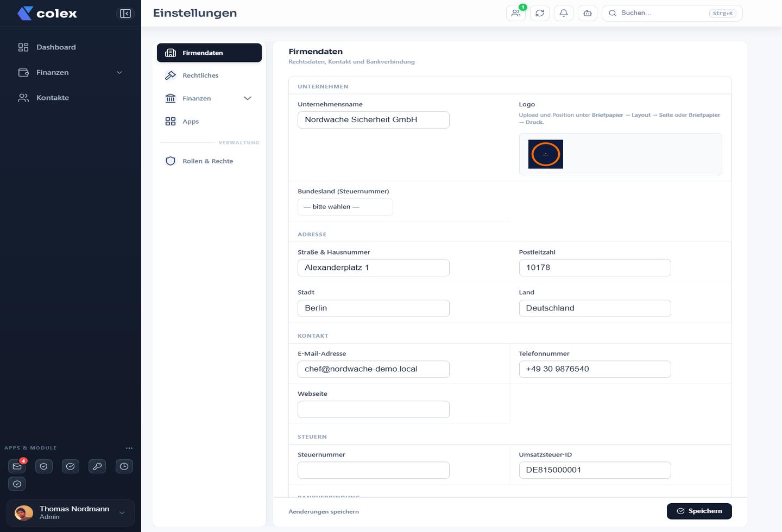The image size is (782, 532).
Task: Open the clock time-tracking app module
Action: 124,466
